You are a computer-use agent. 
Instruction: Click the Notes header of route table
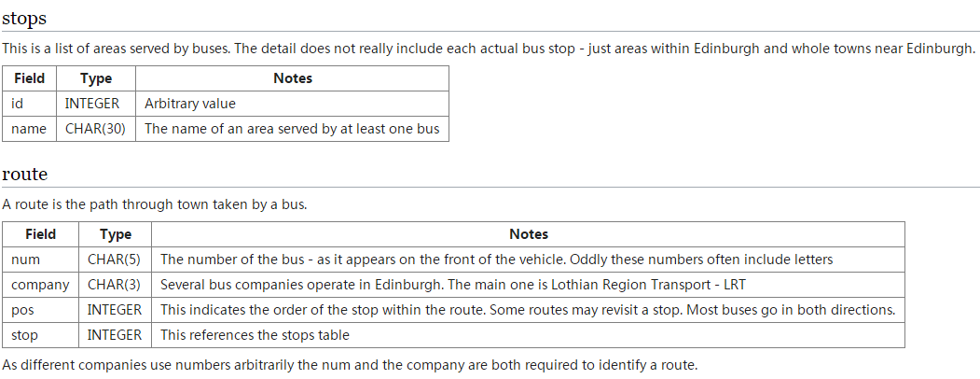[x=529, y=234]
